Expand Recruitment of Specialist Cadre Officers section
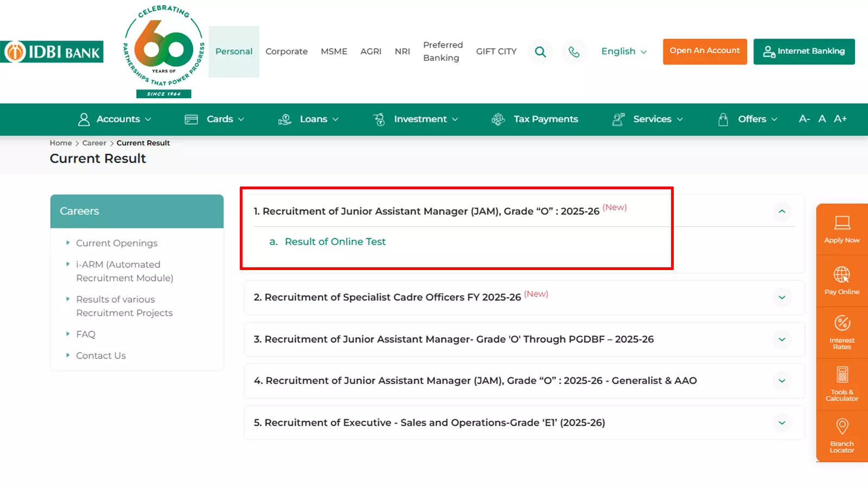This screenshot has height=488, width=868. pos(782,297)
